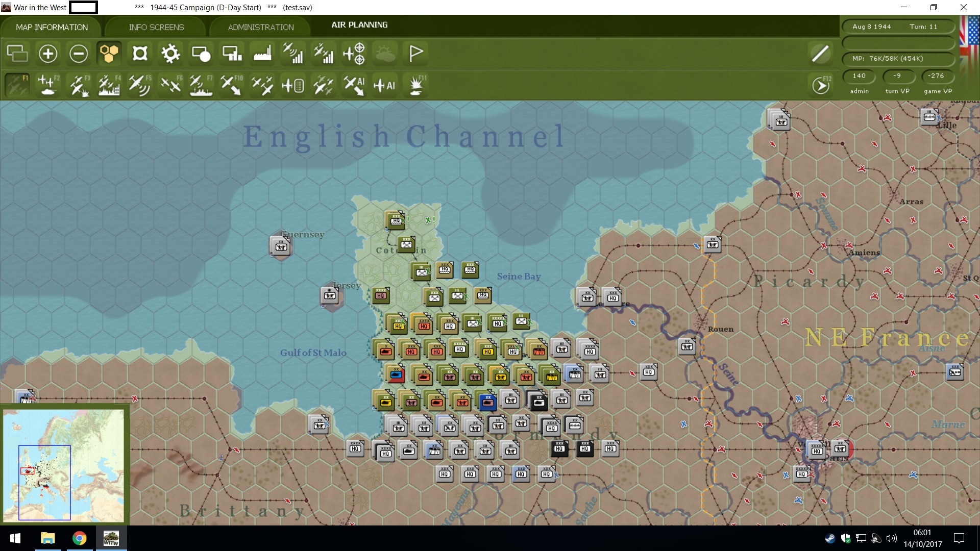980x551 pixels.
Task: Toggle weather overlay icon
Action: [385, 54]
